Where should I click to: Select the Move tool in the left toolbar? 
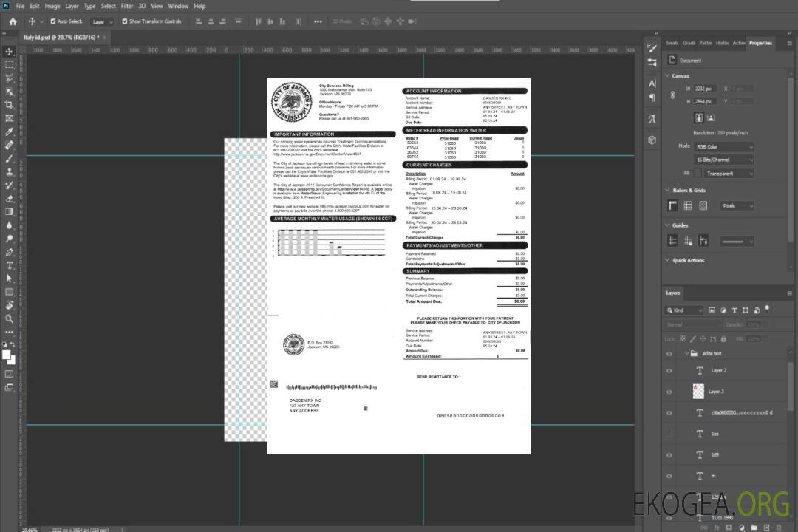point(9,52)
